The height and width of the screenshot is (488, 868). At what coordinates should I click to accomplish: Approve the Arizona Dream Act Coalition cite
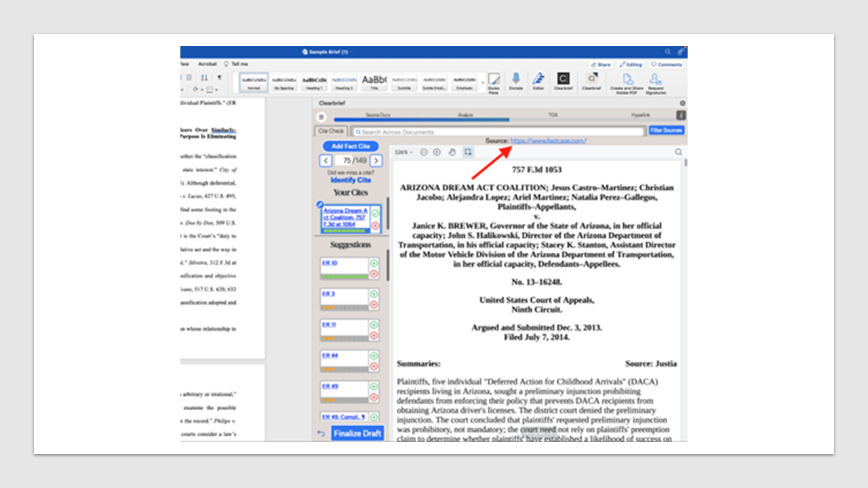pos(375,213)
